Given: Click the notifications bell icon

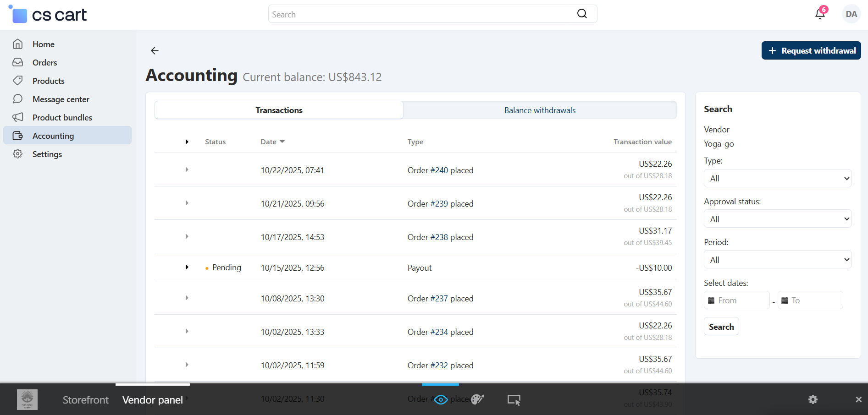Looking at the screenshot, I should [x=820, y=14].
